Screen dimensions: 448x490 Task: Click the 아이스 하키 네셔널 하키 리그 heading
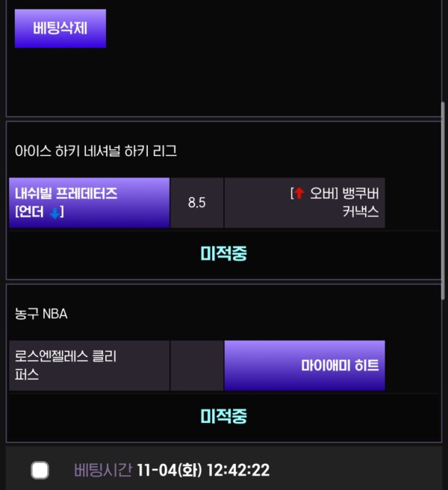pos(96,151)
